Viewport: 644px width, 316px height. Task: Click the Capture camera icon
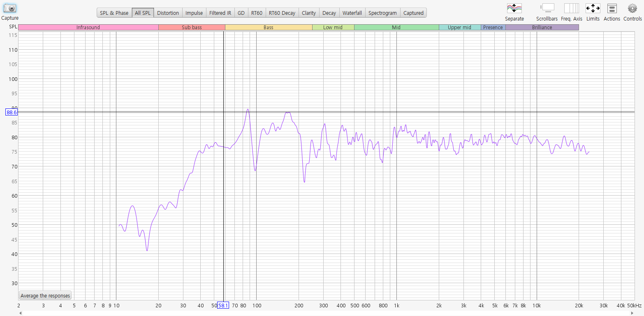tap(10, 8)
